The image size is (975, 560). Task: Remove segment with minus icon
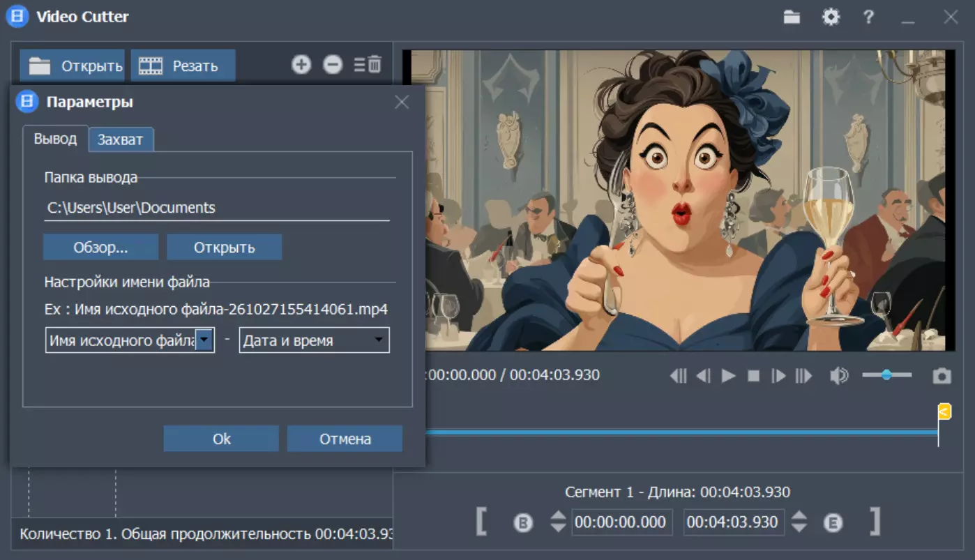click(333, 65)
